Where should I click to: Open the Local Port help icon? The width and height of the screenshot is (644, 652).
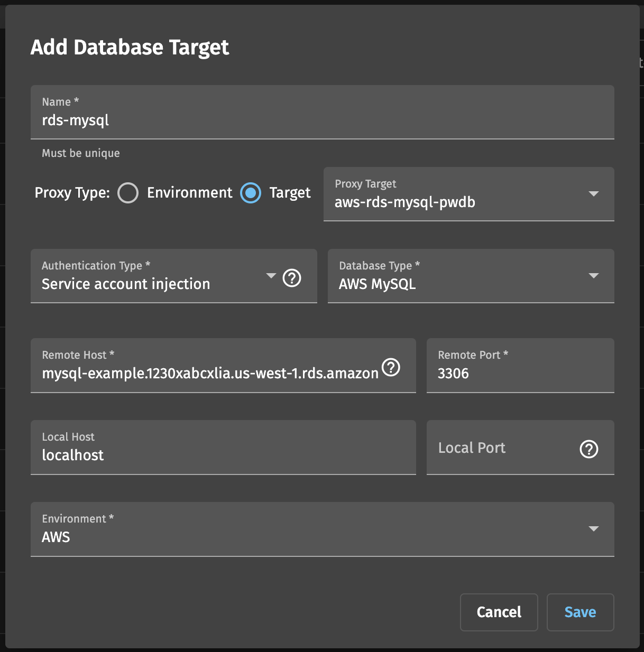[x=588, y=449]
